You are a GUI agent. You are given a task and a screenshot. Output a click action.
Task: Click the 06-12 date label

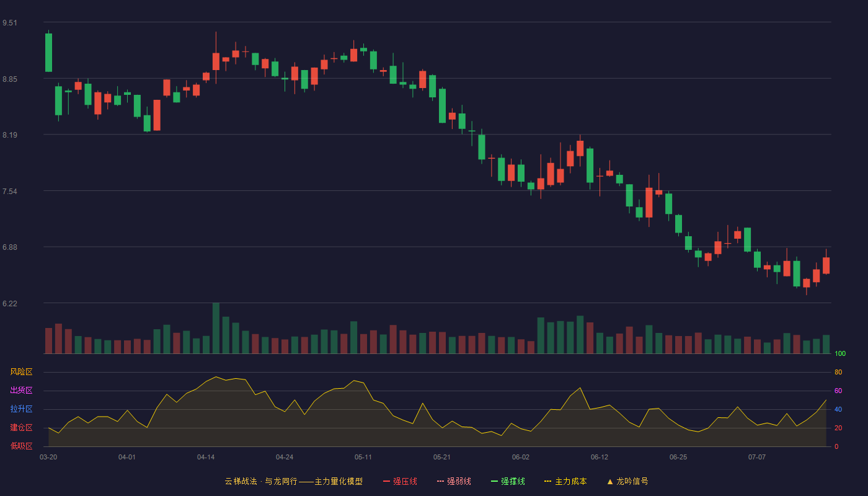(x=600, y=457)
